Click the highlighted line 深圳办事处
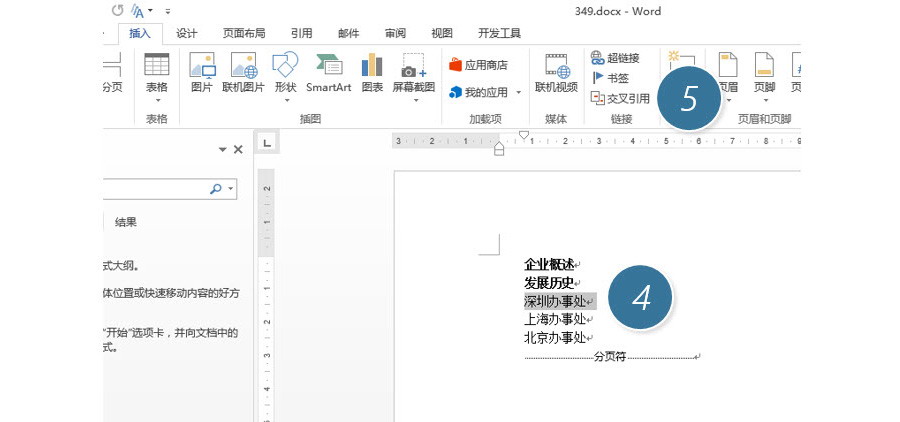Screen dimensions: 900x422 click(555, 300)
